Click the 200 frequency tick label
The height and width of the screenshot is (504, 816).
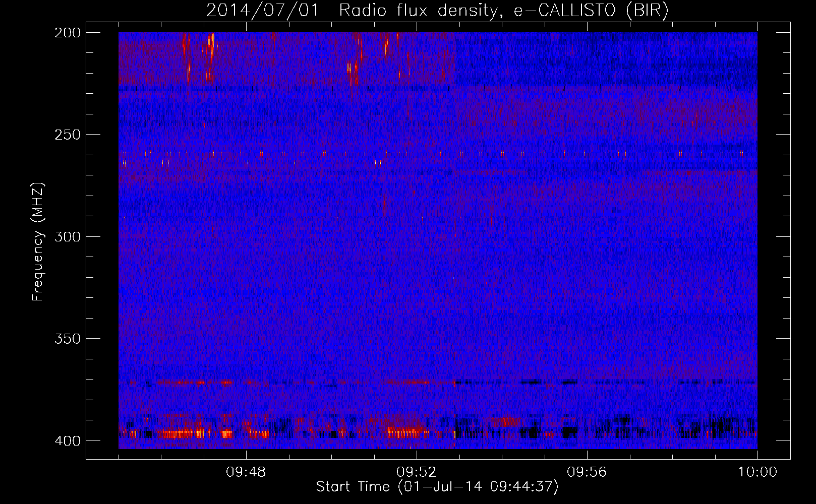67,33
